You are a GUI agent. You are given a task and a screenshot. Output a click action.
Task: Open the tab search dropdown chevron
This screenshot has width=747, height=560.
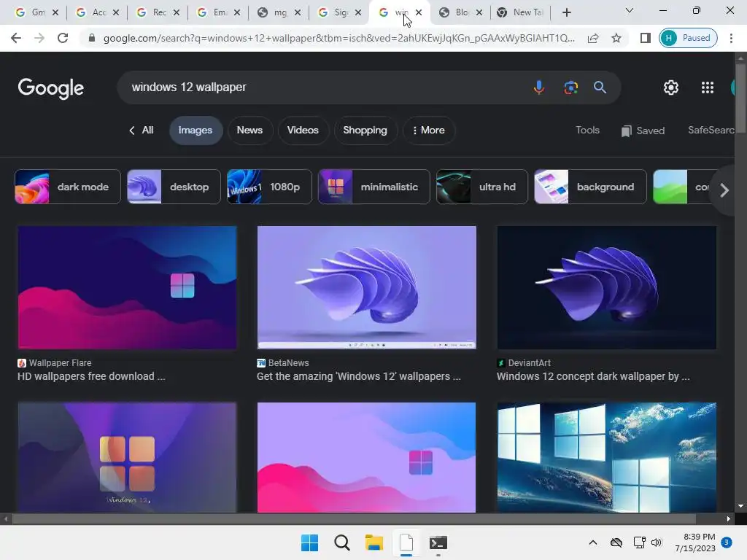(629, 10)
